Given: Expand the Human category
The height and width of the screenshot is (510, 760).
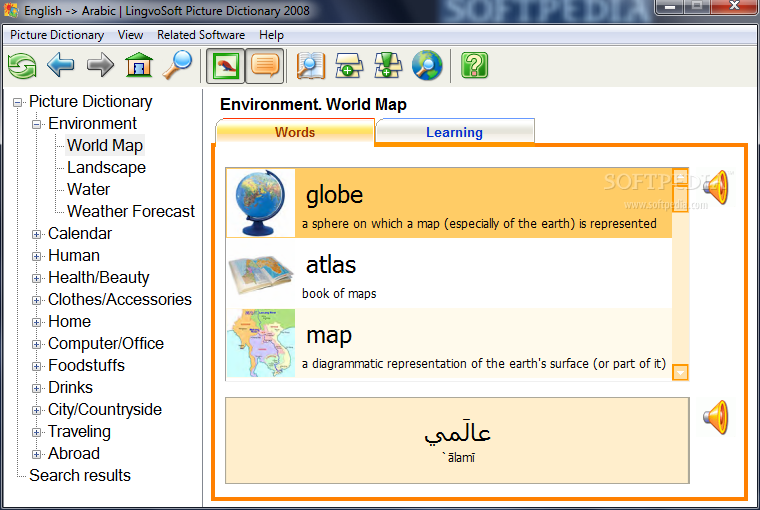Looking at the screenshot, I should tap(36, 256).
